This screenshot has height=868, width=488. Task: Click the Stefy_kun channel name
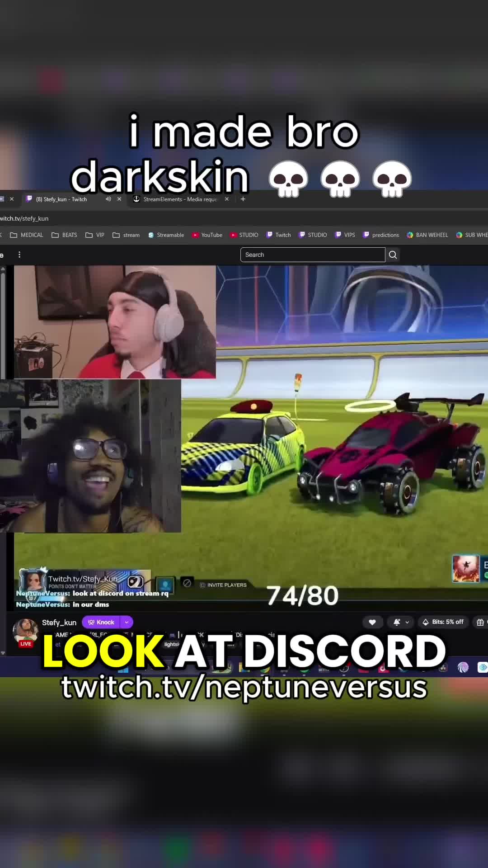pos(59,623)
